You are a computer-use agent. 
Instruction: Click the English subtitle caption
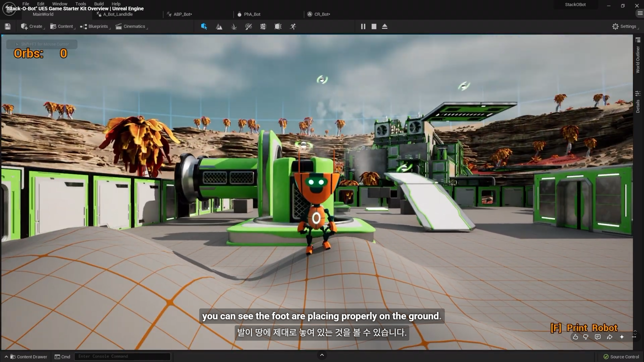[x=322, y=316]
